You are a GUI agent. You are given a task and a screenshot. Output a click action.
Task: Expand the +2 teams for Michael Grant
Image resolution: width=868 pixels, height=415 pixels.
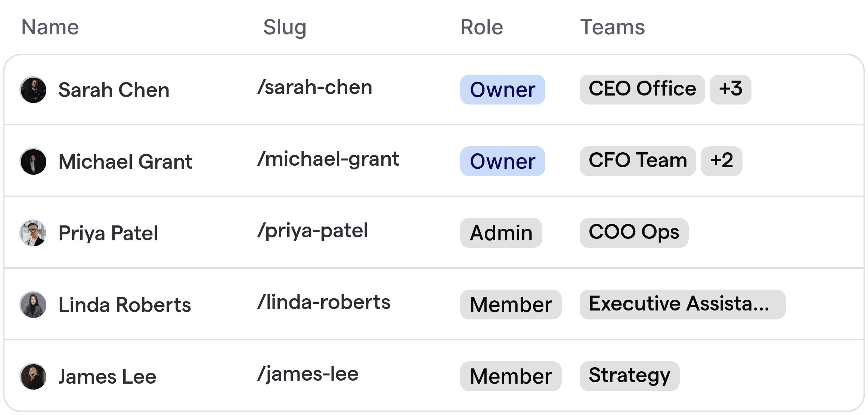[x=721, y=161]
